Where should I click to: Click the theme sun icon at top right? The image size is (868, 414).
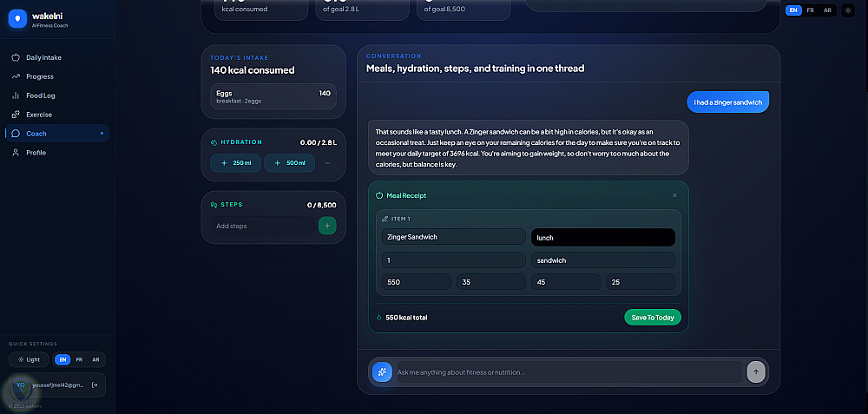point(848,10)
